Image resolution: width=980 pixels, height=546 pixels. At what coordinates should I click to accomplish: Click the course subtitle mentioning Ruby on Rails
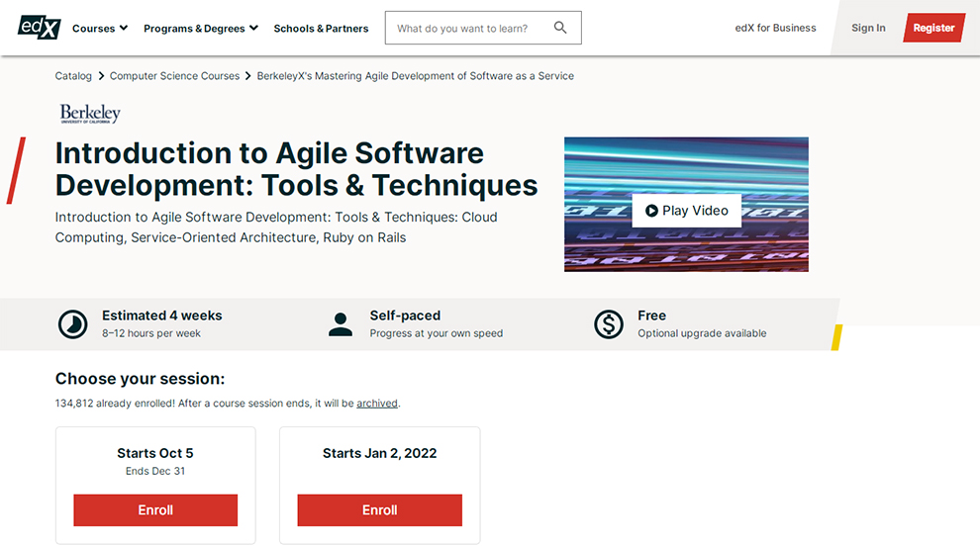point(276,227)
